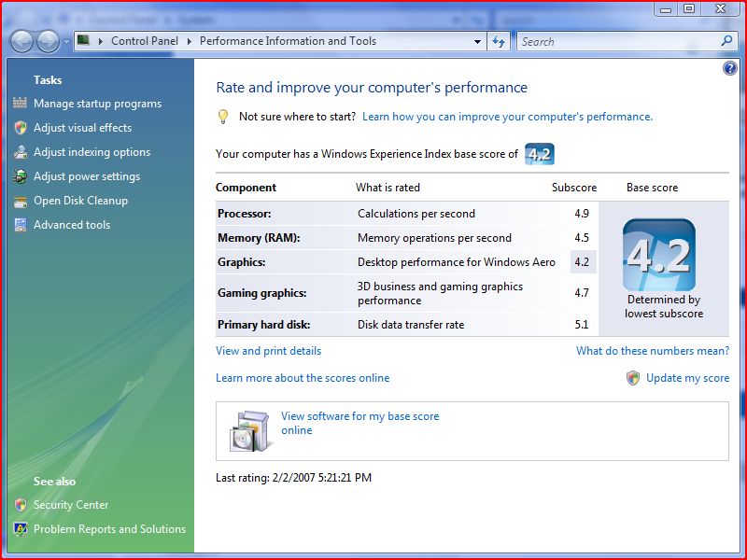Image resolution: width=747 pixels, height=560 pixels.
Task: Minimize the Performance Information window
Action: pyautogui.click(x=666, y=9)
